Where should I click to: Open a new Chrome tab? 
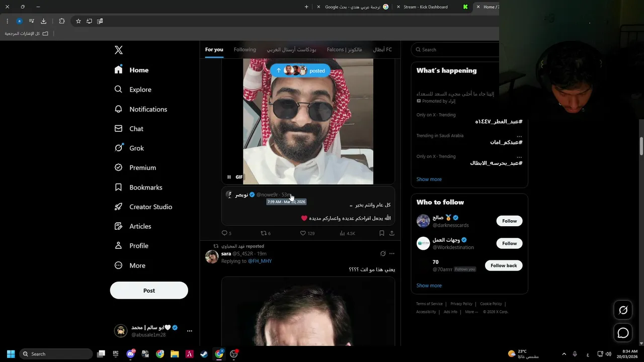point(306,7)
